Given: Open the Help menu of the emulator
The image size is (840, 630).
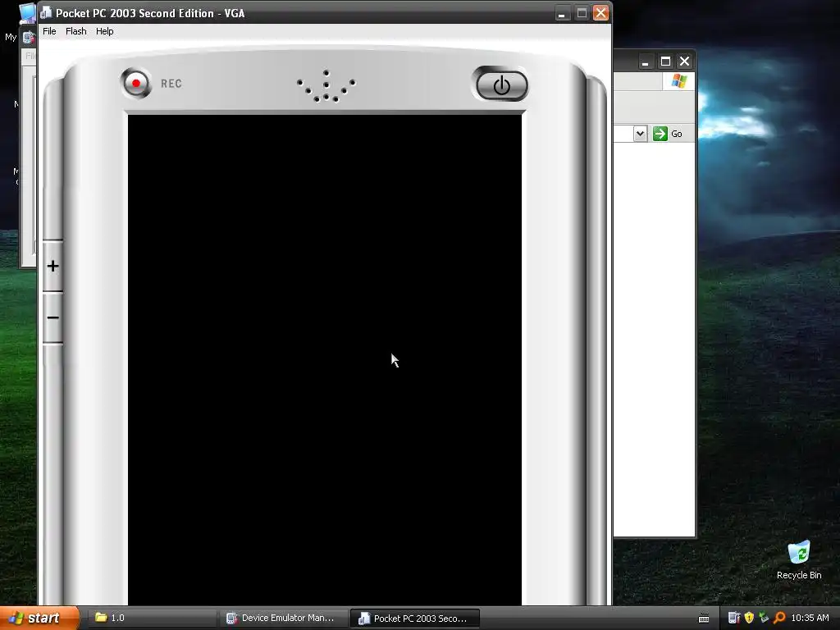Looking at the screenshot, I should coord(104,31).
